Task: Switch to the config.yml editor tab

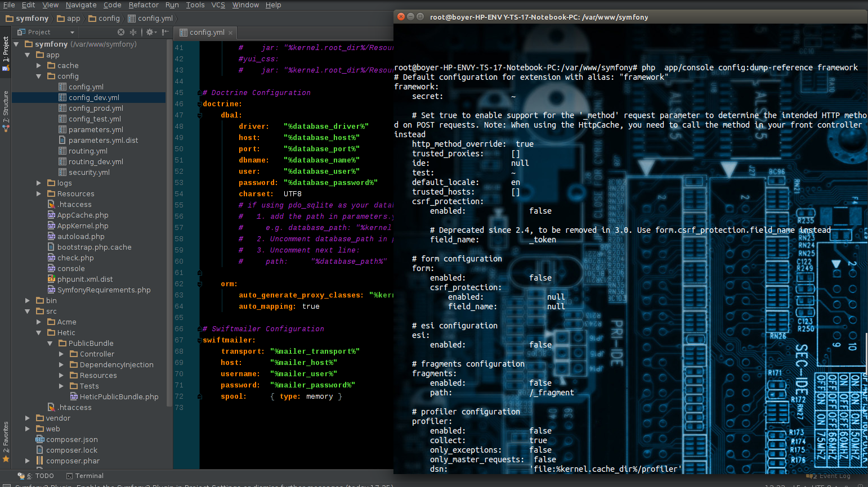Action: pos(205,33)
